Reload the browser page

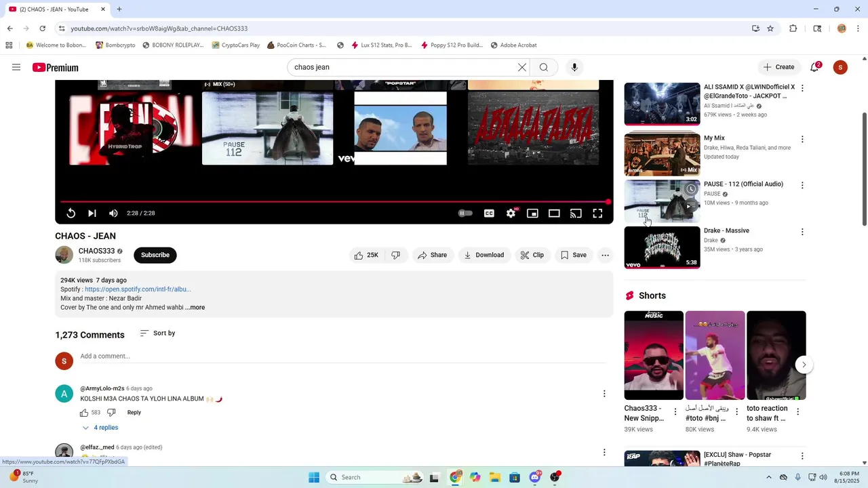click(42, 28)
